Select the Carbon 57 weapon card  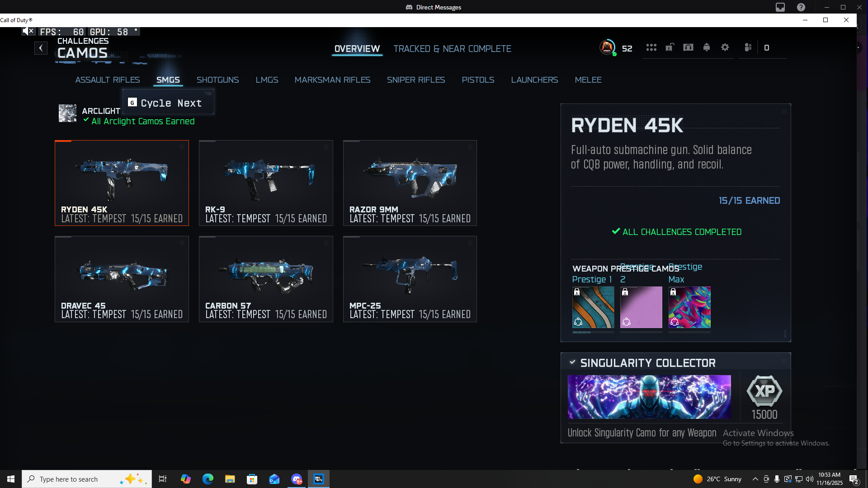(266, 279)
